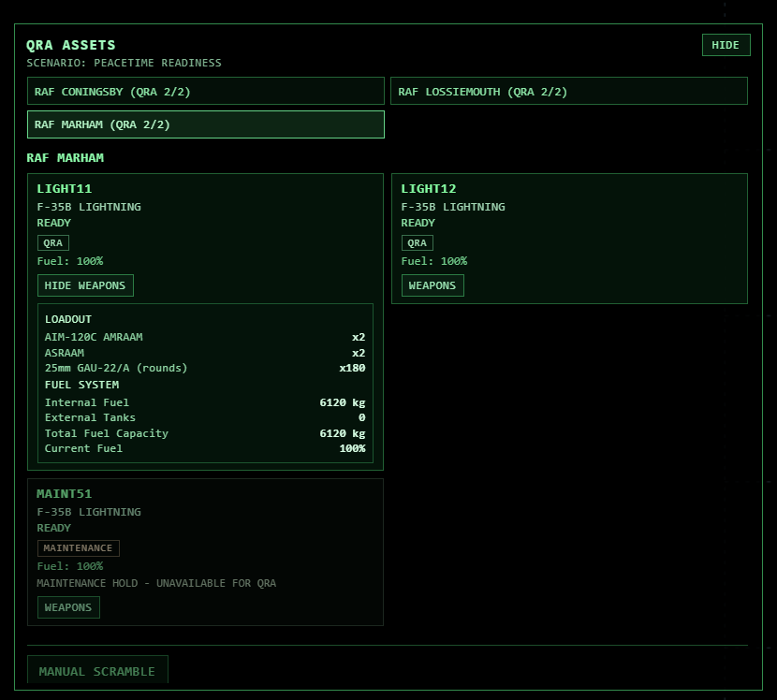This screenshot has width=777, height=700.
Task: Expand weapons for LIGHT12
Action: pyautogui.click(x=432, y=285)
